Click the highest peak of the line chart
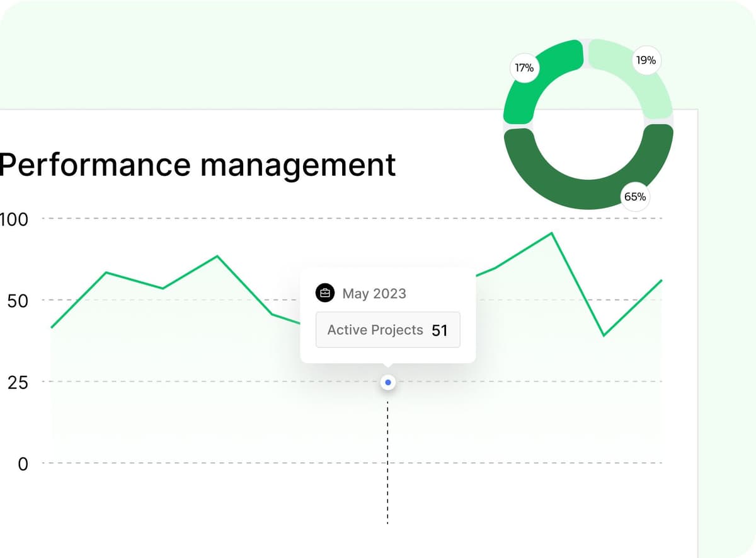This screenshot has width=756, height=558. (x=552, y=233)
